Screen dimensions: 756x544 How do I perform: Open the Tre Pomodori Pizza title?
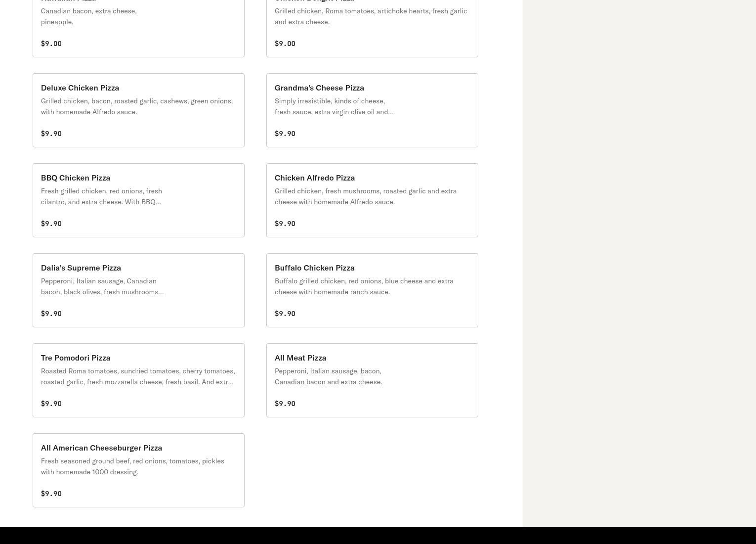pos(76,358)
